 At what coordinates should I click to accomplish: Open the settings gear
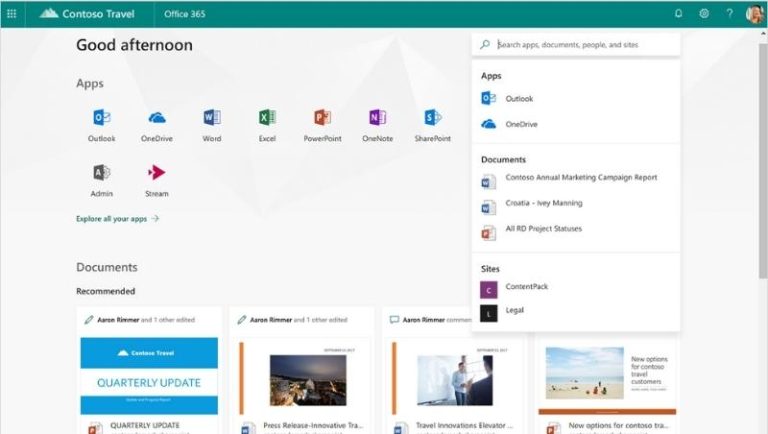(704, 14)
